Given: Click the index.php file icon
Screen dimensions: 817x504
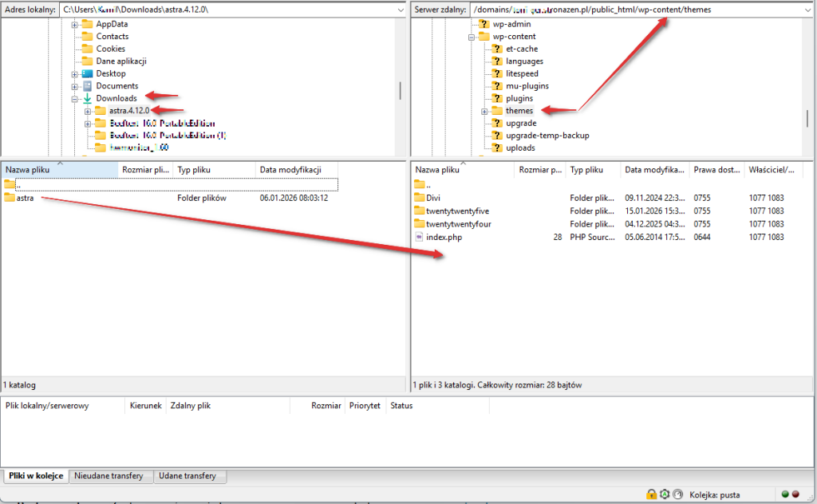Looking at the screenshot, I should pos(420,237).
